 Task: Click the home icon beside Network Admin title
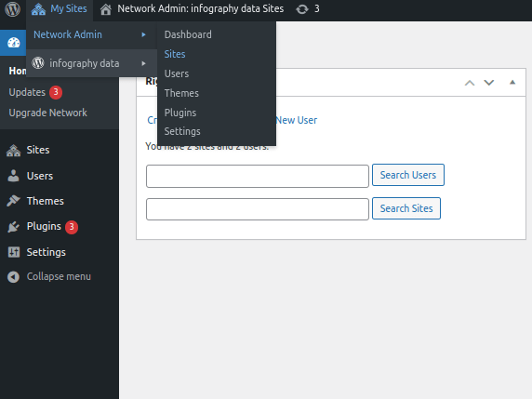(105, 9)
